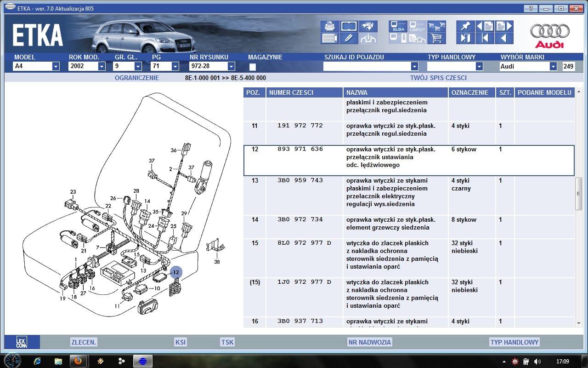Image resolution: width=588 pixels, height=368 pixels.
Task: Click callout 23 in the seat diagram
Action: pos(73,192)
